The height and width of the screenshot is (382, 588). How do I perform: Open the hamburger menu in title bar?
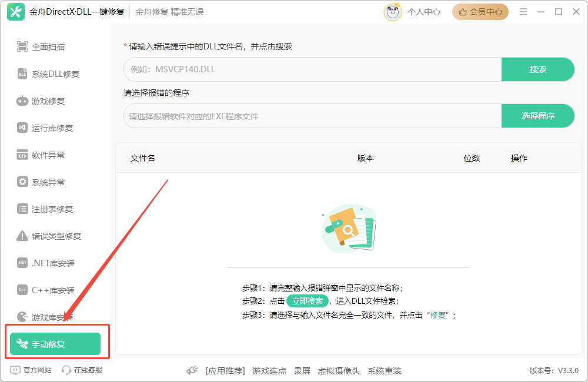coord(523,12)
